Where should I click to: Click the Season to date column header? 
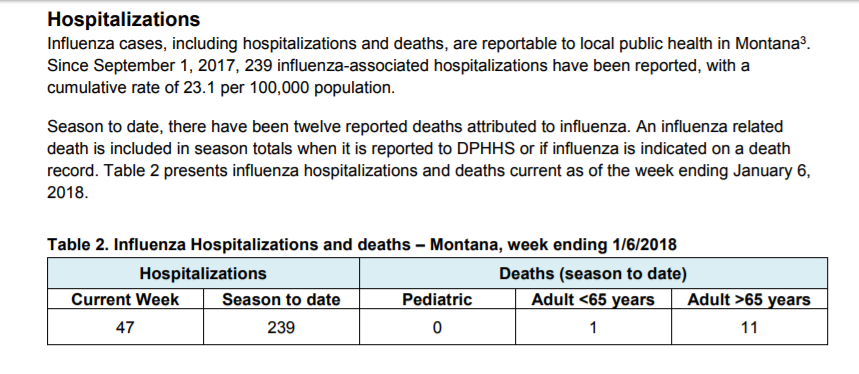click(281, 299)
